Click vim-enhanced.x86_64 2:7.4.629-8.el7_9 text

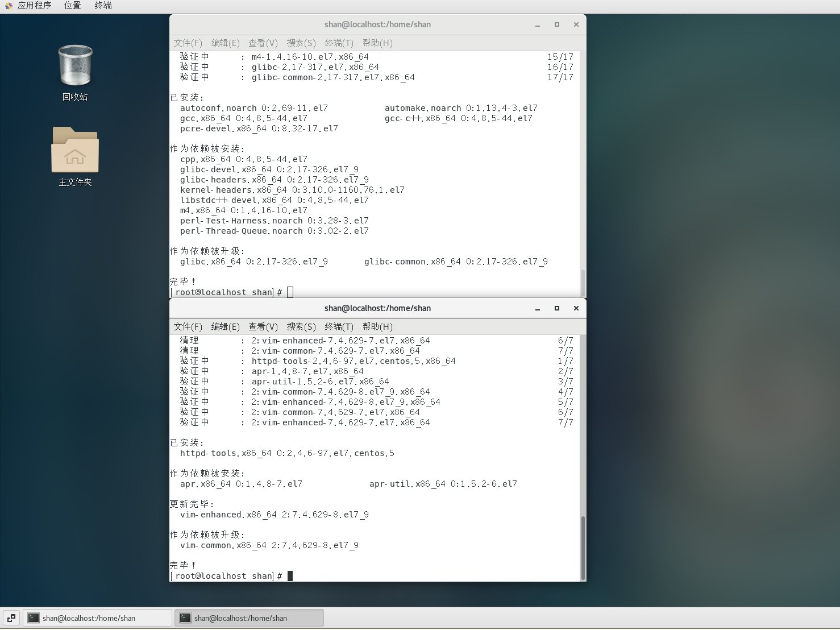coord(275,515)
